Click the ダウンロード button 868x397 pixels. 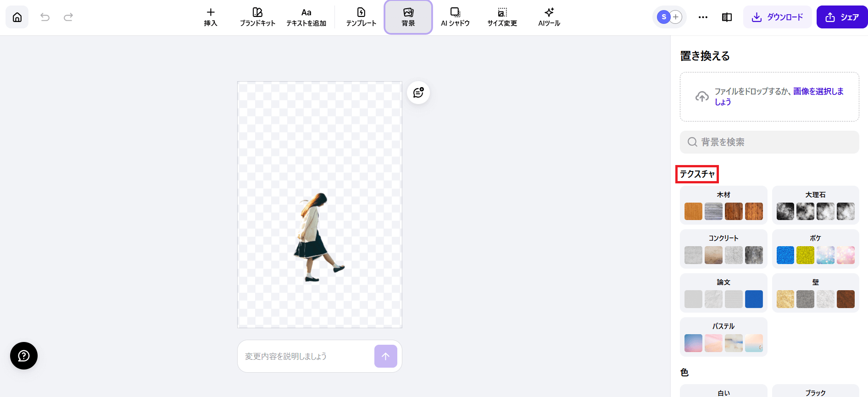click(777, 17)
